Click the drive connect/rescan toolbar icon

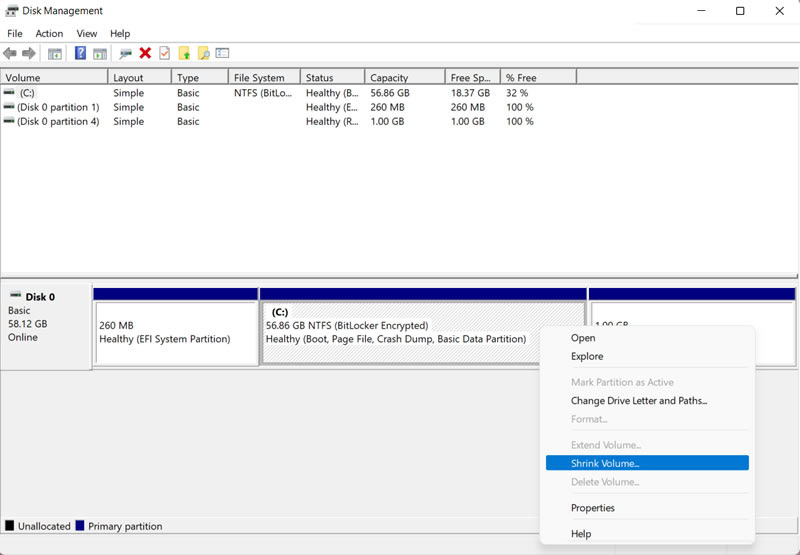pos(125,53)
